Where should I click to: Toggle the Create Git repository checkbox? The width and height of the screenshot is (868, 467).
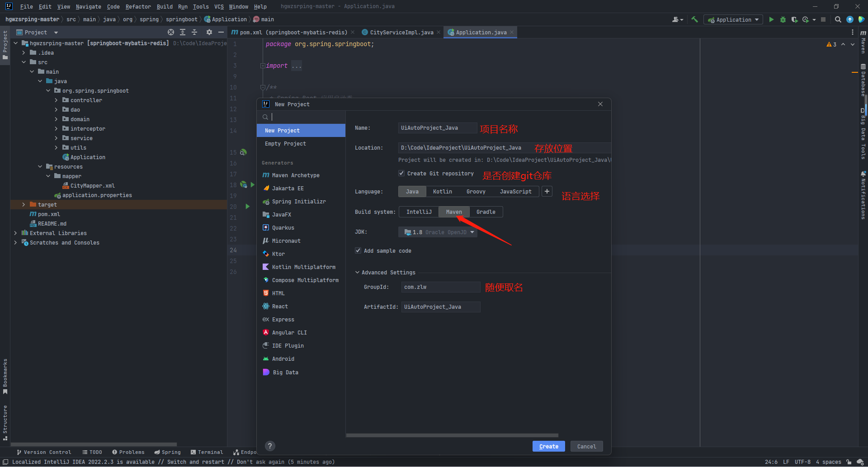[x=401, y=173]
